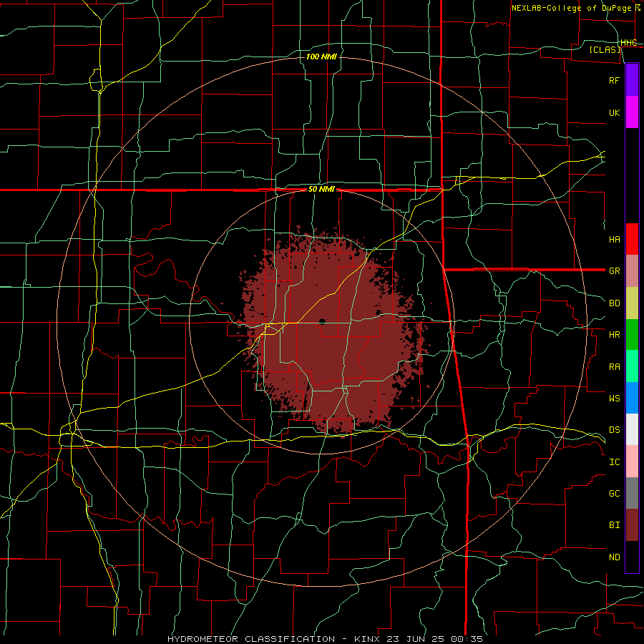Click the '50 NMI' range ring label
Screen dimensions: 644x644
click(x=321, y=190)
